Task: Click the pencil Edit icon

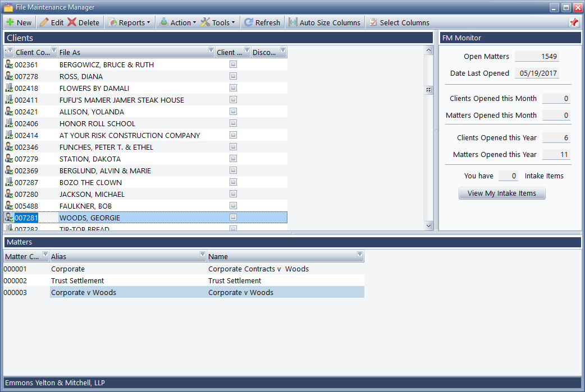Action: click(44, 22)
